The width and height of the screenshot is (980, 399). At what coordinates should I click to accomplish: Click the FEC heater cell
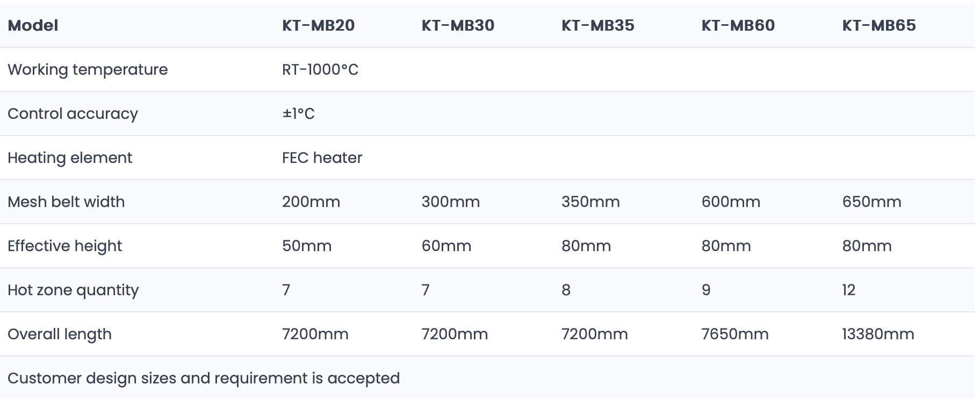(322, 158)
